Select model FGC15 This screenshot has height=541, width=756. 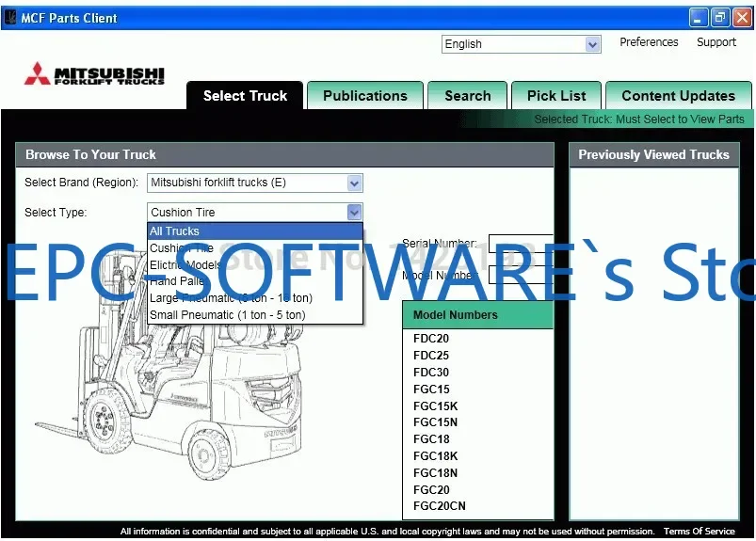pos(431,389)
